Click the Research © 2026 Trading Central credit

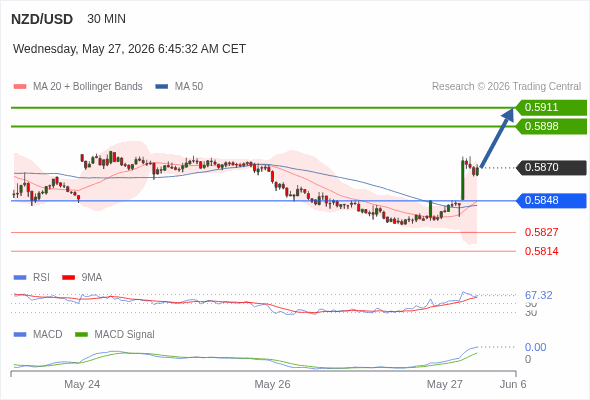click(x=506, y=87)
